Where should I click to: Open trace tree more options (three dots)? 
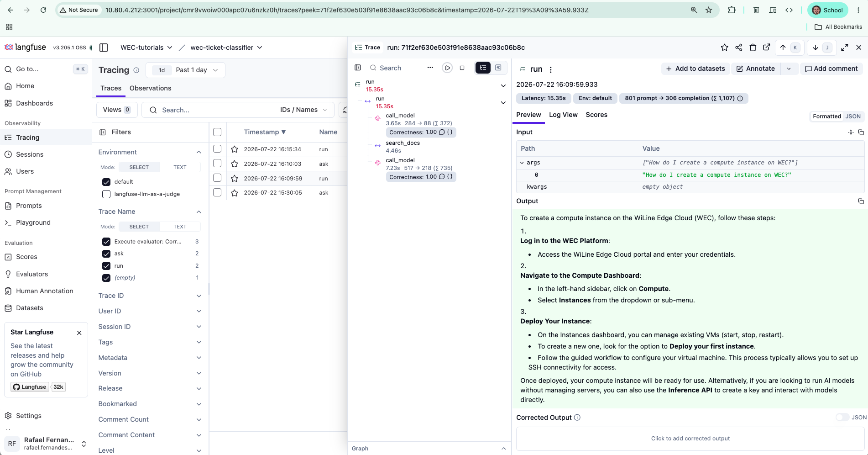tap(430, 68)
